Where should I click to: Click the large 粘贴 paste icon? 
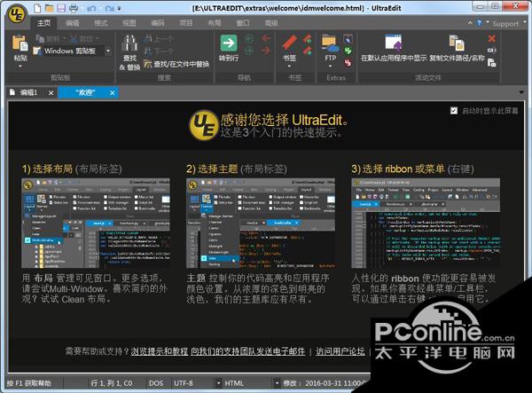pyautogui.click(x=20, y=43)
